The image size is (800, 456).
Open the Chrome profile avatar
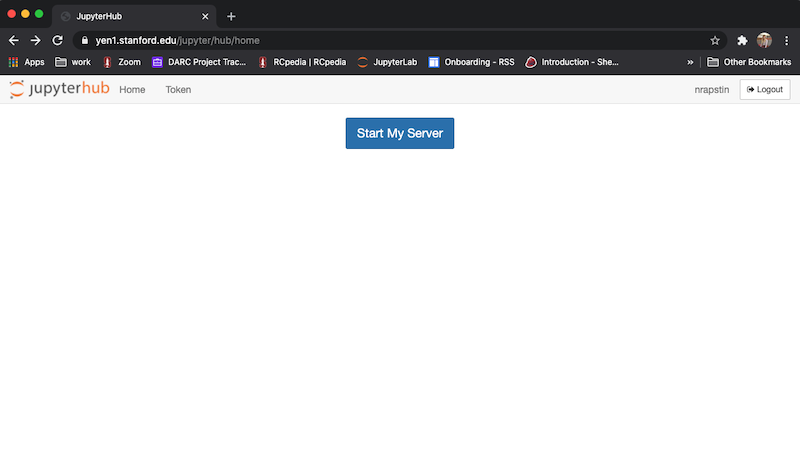(x=764, y=40)
